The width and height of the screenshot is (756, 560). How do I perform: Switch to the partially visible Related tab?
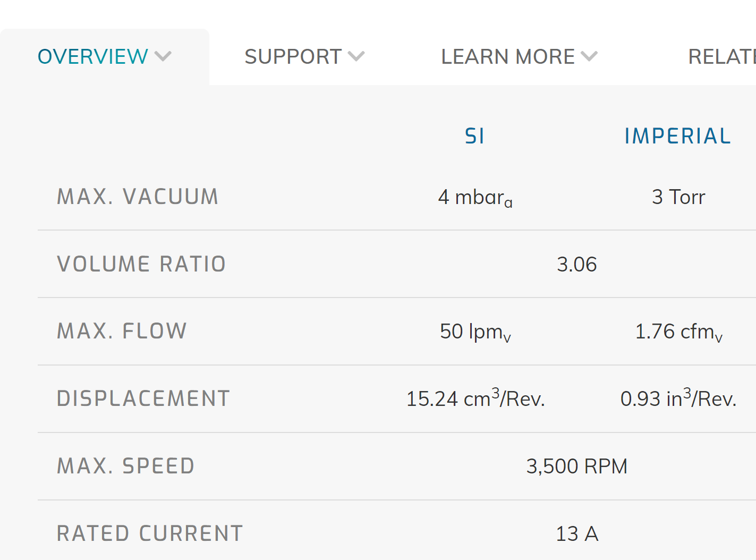click(x=722, y=57)
